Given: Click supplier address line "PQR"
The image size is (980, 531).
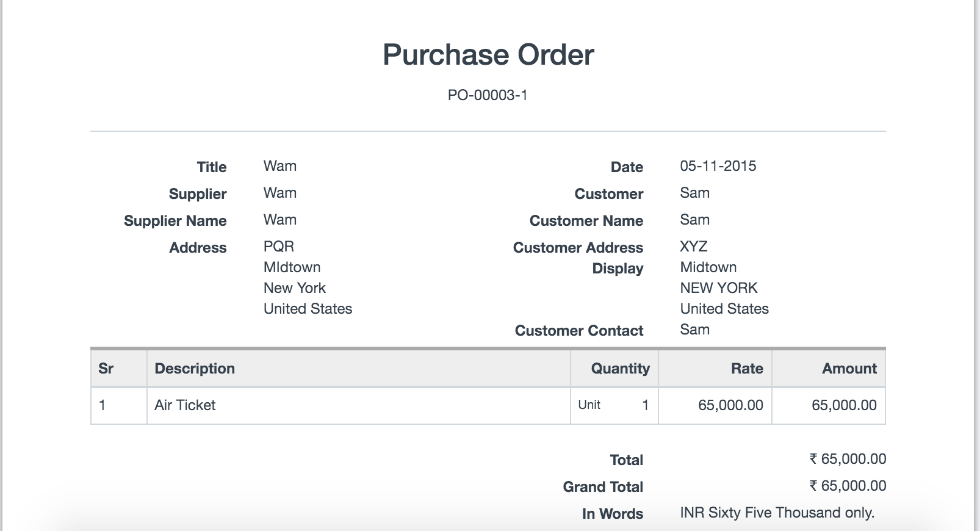Looking at the screenshot, I should click(279, 247).
